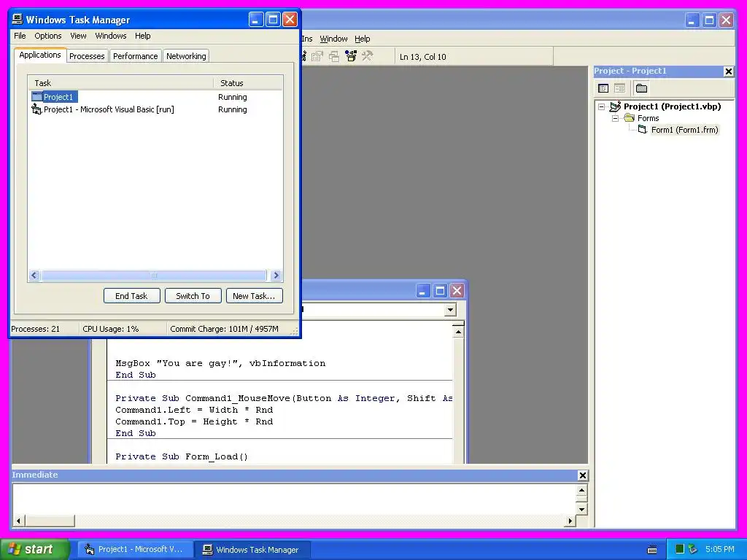Click the Form1 form file icon

[643, 129]
